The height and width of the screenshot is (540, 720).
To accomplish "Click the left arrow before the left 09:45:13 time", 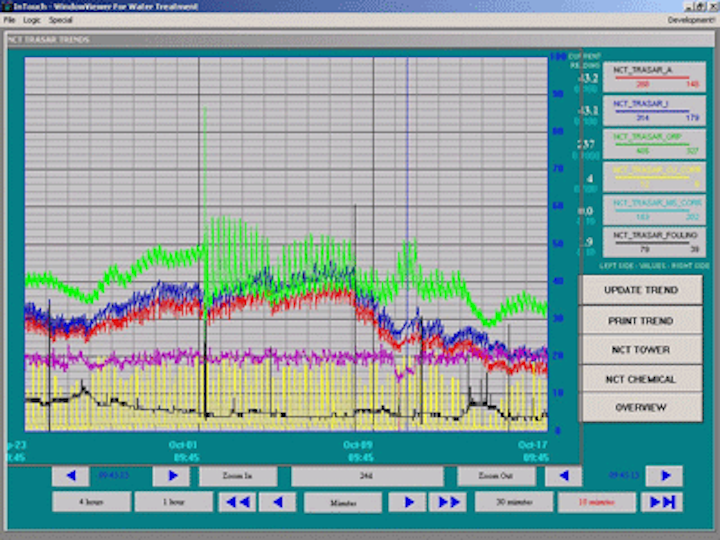I will (70, 476).
